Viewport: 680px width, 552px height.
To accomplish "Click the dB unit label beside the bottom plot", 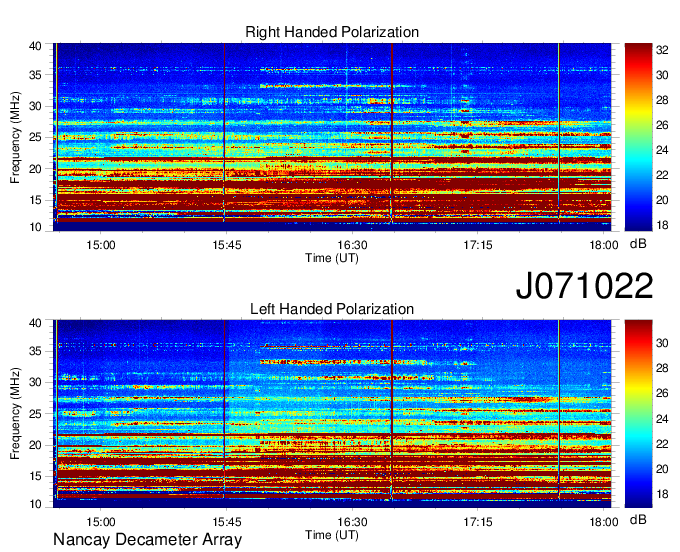I will [638, 520].
